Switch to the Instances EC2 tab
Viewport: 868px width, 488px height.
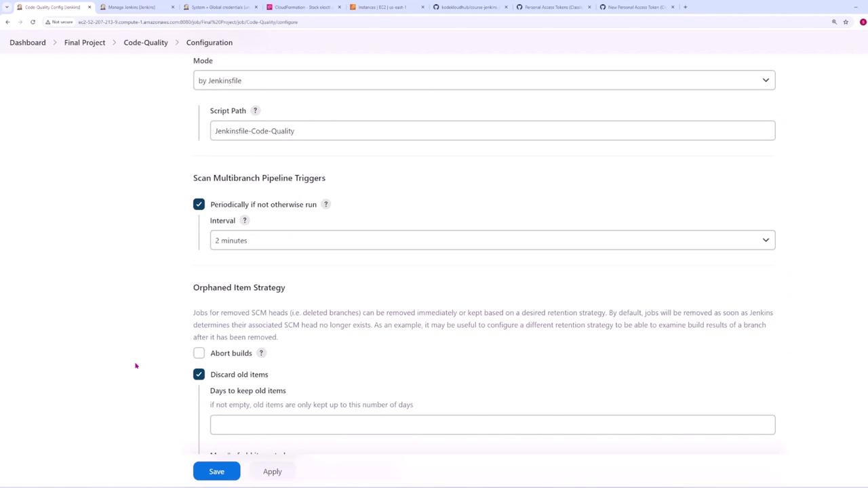(x=382, y=7)
